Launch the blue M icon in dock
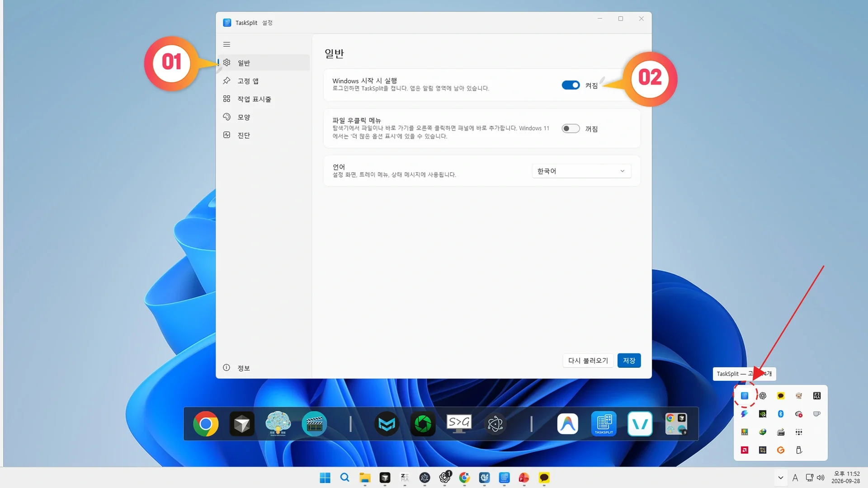The image size is (868, 488). pyautogui.click(x=387, y=424)
